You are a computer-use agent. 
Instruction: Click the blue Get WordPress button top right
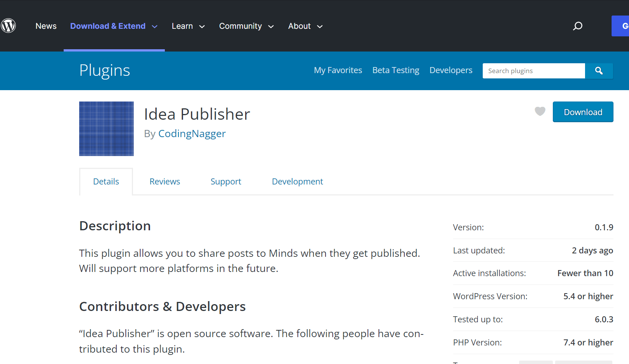[x=623, y=26]
